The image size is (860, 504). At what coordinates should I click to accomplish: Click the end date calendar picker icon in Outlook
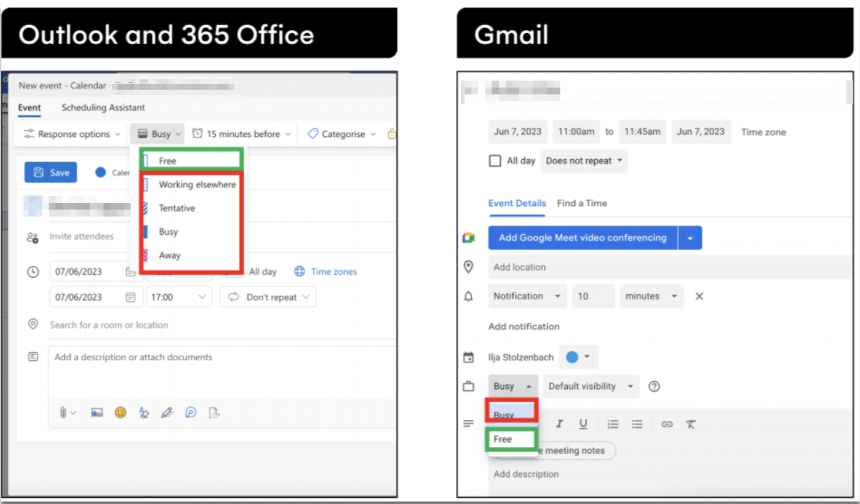coord(130,297)
